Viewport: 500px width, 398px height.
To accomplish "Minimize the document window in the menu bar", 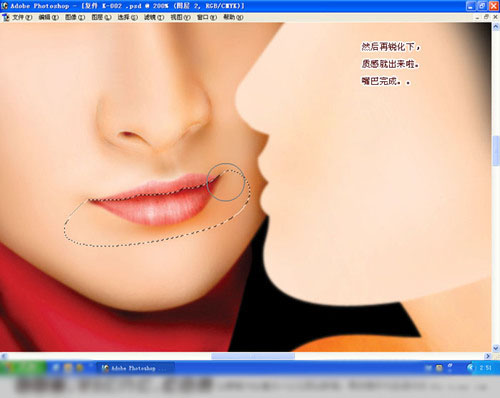I will tap(478, 17).
